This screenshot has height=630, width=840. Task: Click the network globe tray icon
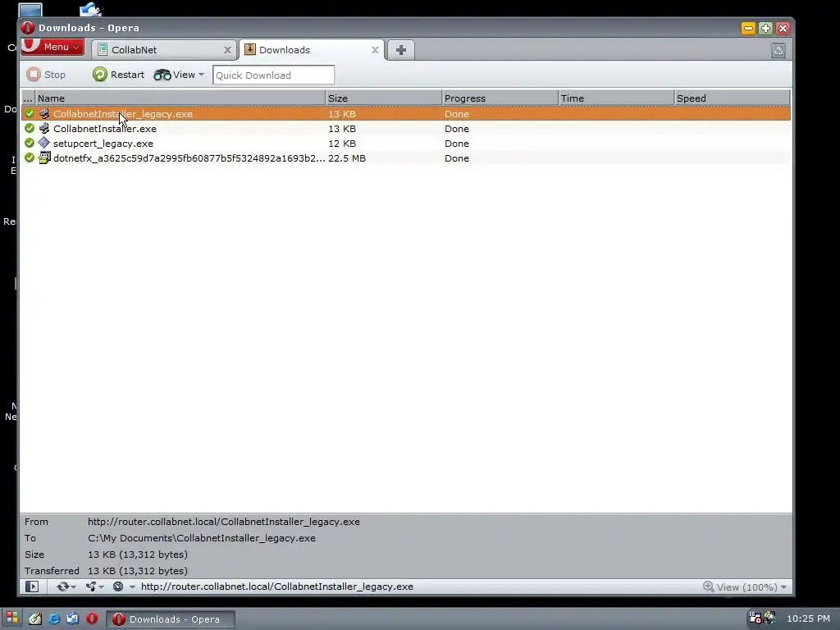769,619
